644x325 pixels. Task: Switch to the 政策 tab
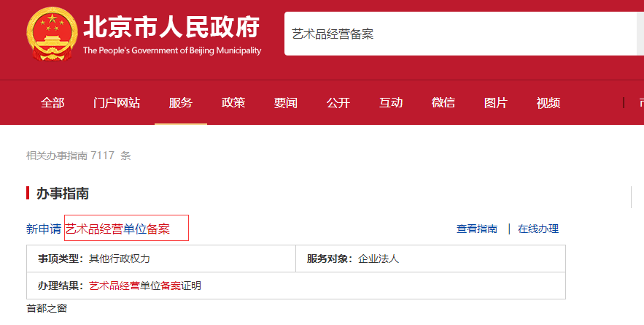[x=233, y=103]
